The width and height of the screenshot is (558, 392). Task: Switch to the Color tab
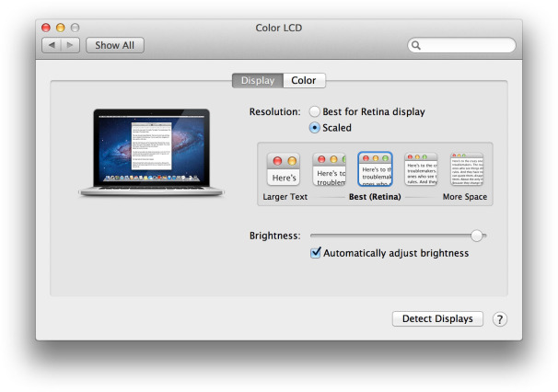tap(304, 80)
